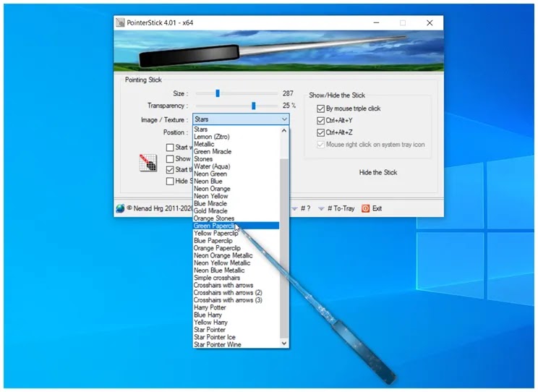Choose 'Neon Orange Metallic' texture
This screenshot has width=538, height=392.
tap(236, 256)
